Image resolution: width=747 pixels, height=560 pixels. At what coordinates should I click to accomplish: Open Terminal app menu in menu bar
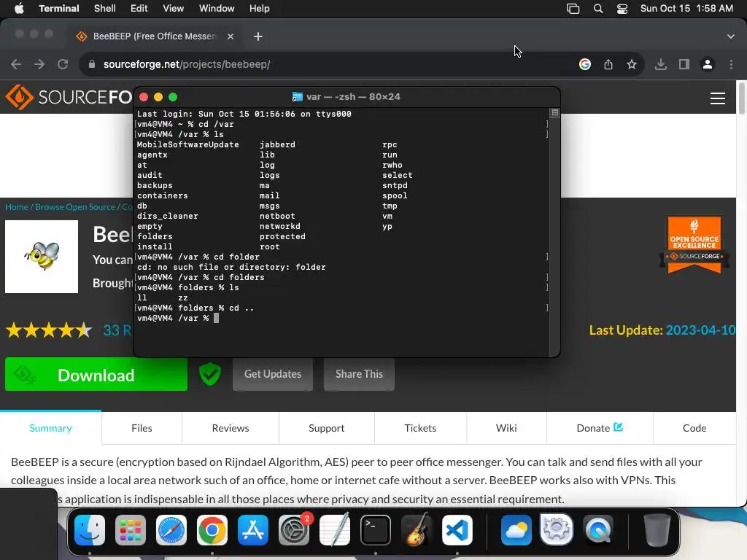tap(58, 9)
